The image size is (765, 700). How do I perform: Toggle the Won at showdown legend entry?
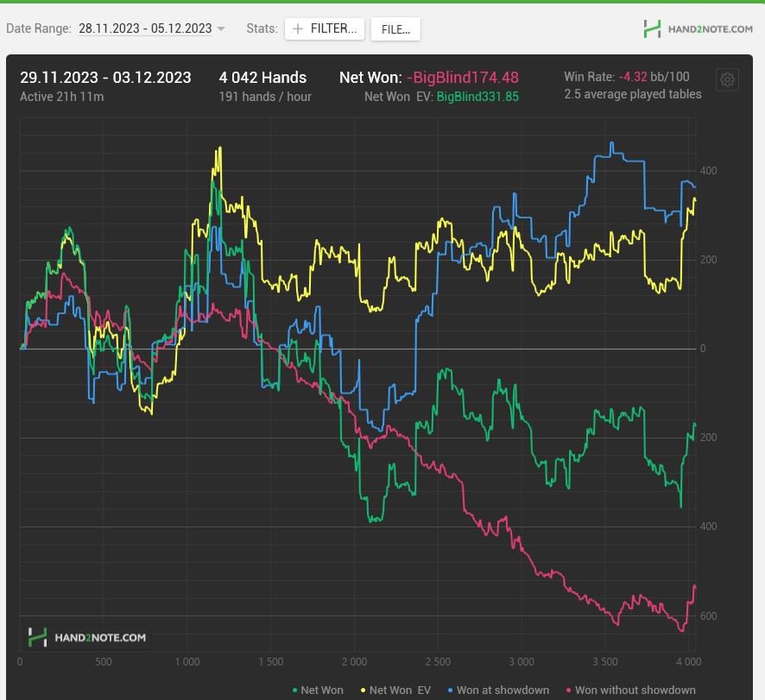coord(498,690)
